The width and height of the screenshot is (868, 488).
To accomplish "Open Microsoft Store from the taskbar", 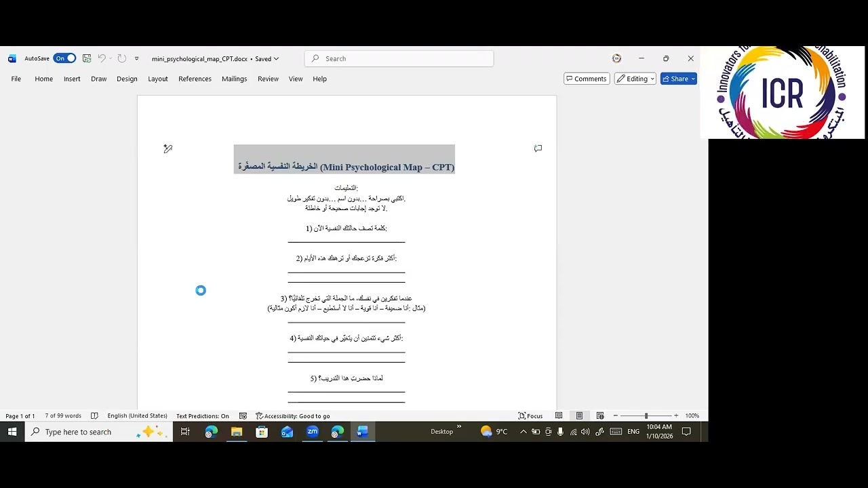I will click(262, 432).
